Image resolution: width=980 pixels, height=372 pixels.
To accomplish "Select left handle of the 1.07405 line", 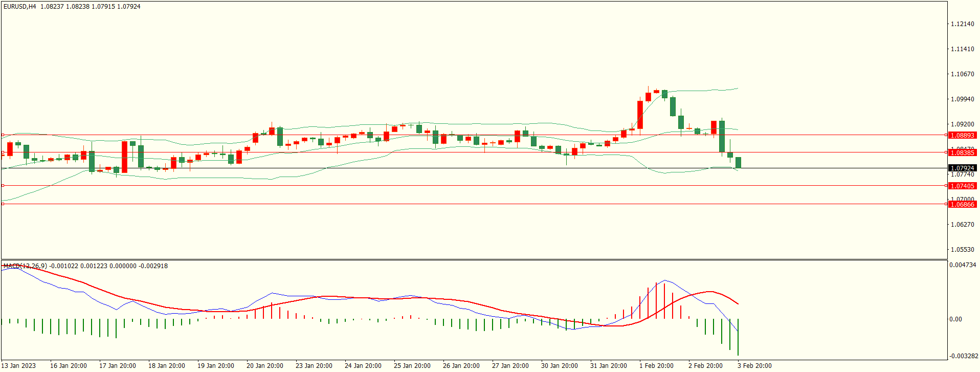I will (3, 186).
